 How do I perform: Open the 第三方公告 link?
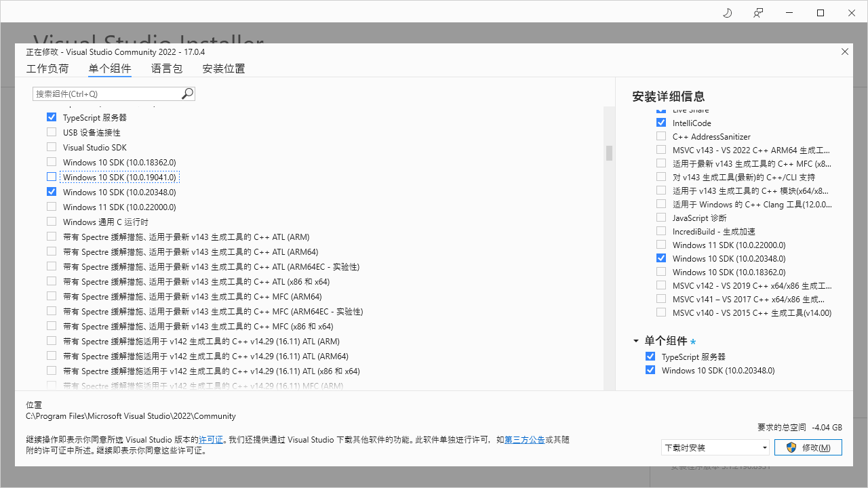[x=525, y=440]
